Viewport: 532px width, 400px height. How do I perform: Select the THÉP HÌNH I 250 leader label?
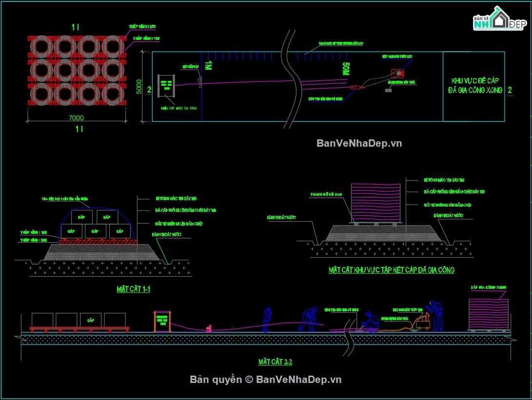coord(142,26)
